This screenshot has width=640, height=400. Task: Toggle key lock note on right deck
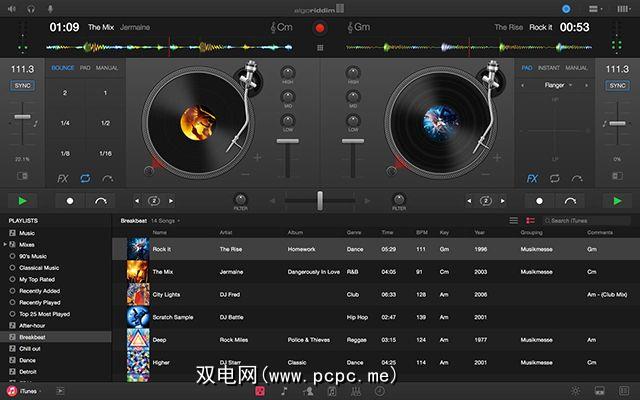click(604, 124)
